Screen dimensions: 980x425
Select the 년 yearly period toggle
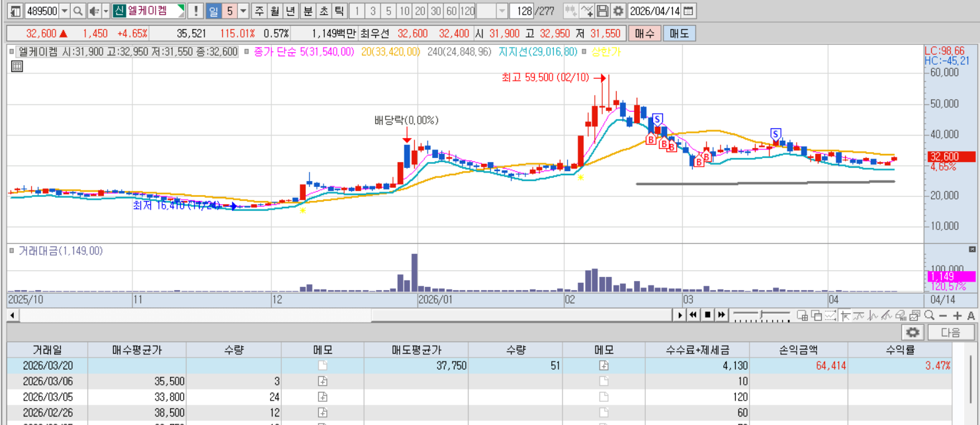point(290,11)
